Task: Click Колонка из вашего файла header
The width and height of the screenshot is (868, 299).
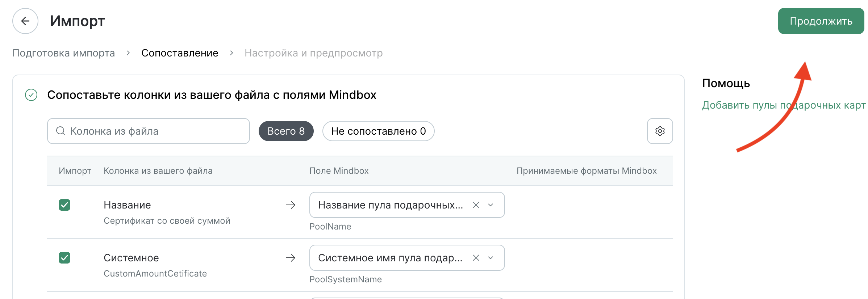Action: tap(158, 171)
